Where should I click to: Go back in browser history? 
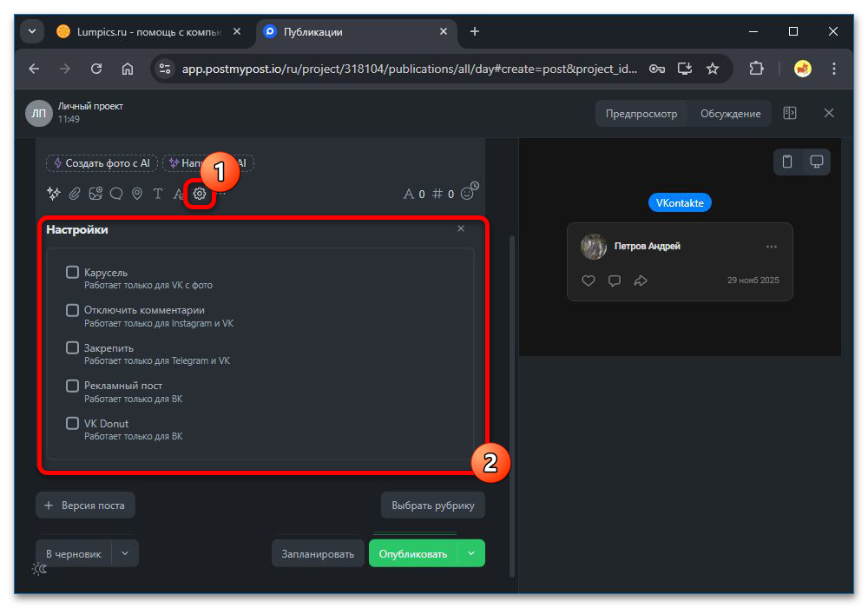pos(35,69)
